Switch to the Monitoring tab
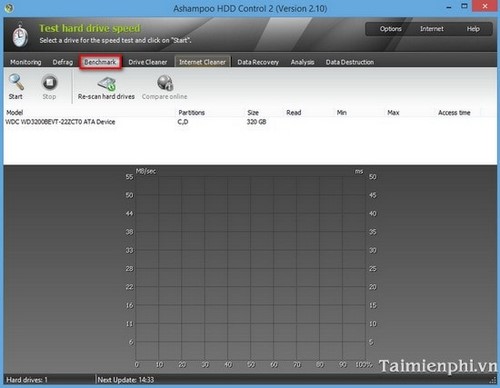 26,62
